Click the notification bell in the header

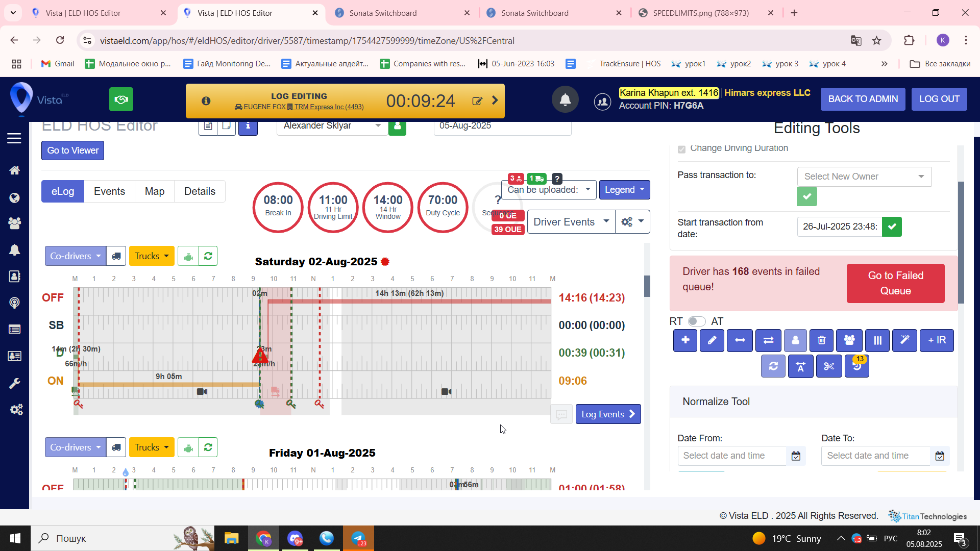(565, 99)
